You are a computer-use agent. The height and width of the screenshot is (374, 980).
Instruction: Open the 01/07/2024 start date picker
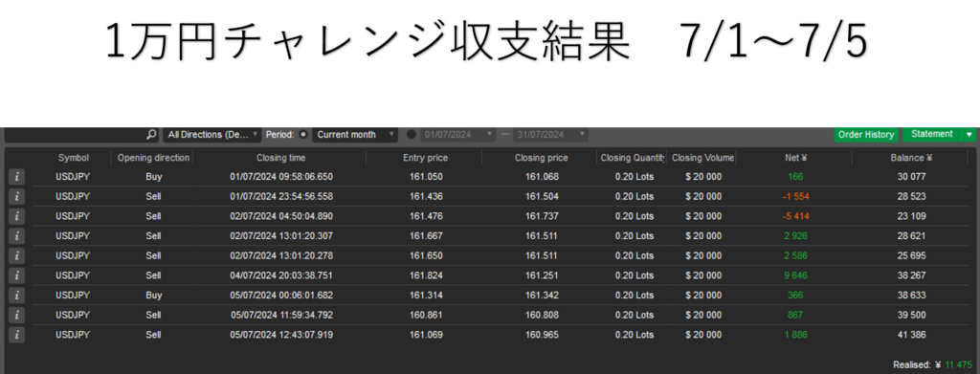coord(458,134)
